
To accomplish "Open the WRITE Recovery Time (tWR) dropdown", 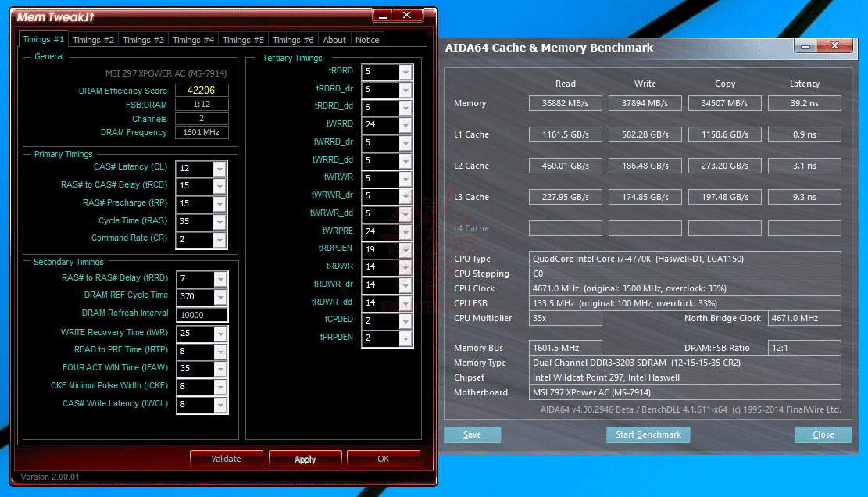I will (220, 333).
